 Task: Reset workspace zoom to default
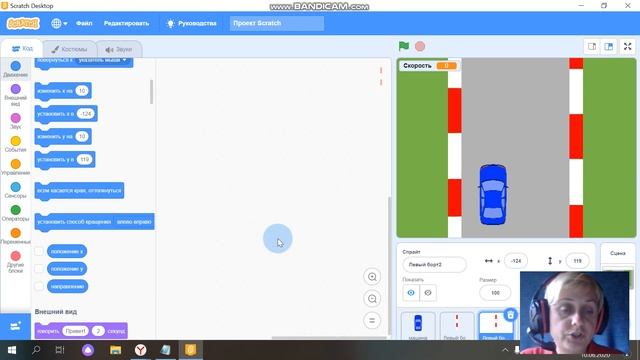372,321
